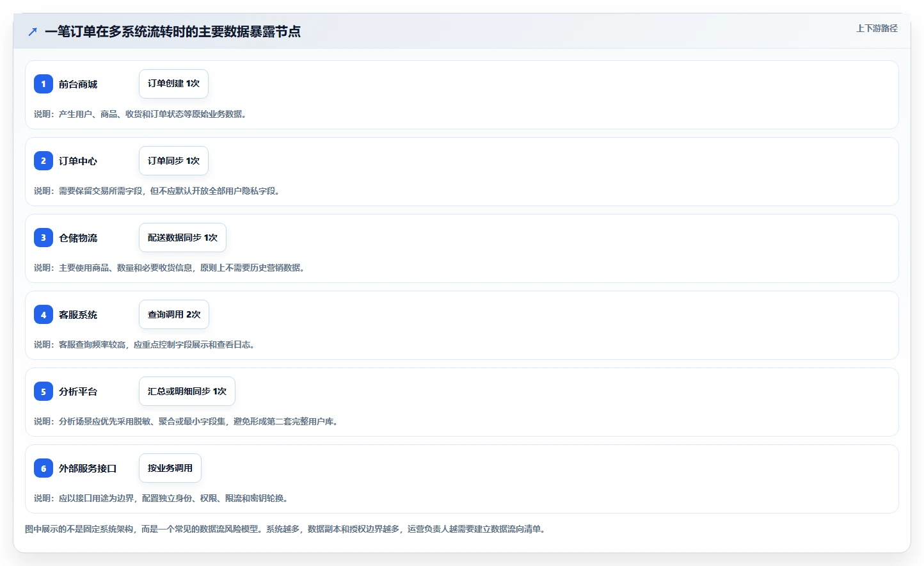
Task: Click the footnote starting 图中展示的不是固定系统架构
Action: tap(285, 529)
